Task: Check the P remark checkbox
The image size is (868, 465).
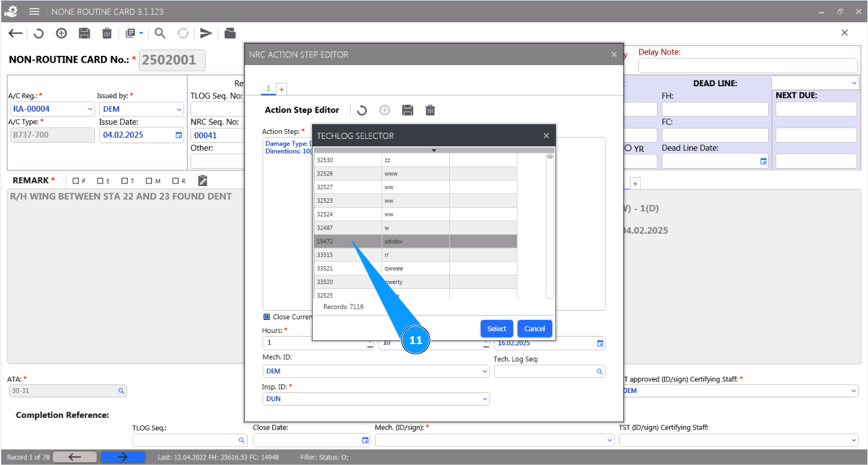Action: pyautogui.click(x=76, y=181)
